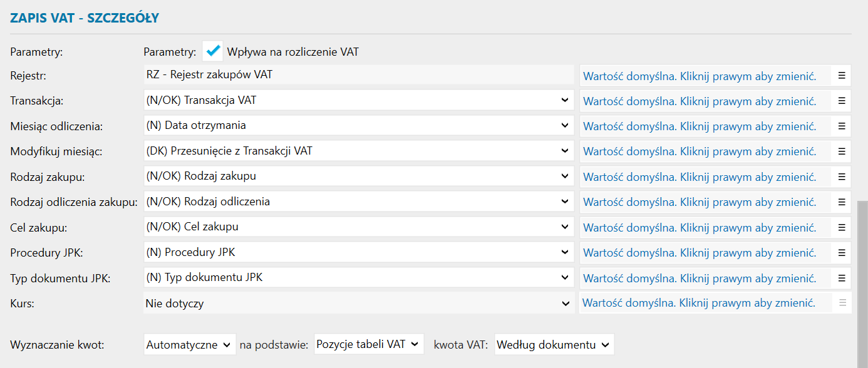Image resolution: width=868 pixels, height=368 pixels.
Task: Open hamburger menu icon in Rejestr row
Action: click(842, 75)
